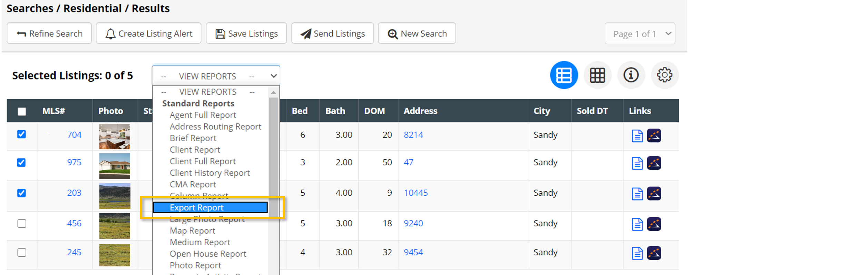Click the Refine Search button

pos(49,33)
